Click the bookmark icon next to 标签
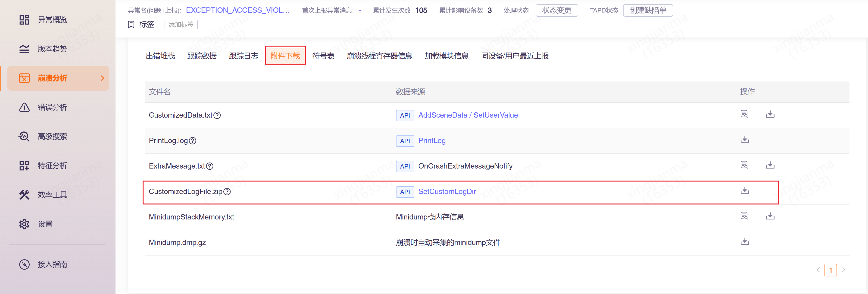This screenshot has width=868, height=294. pyautogui.click(x=131, y=25)
